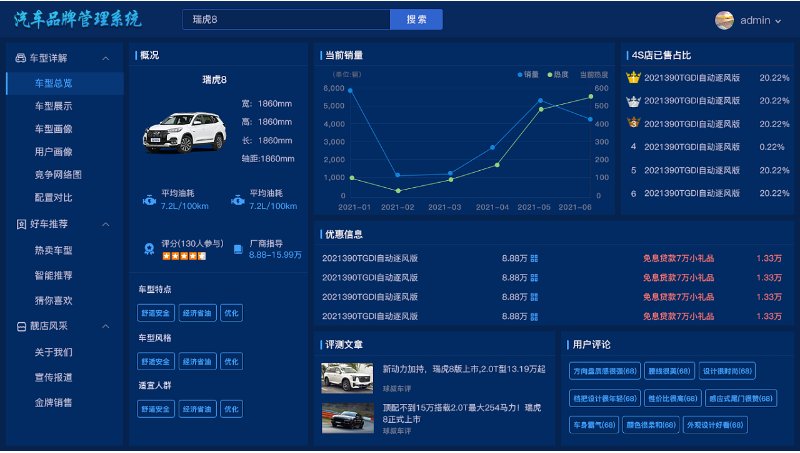
Task: Open 竞争网络图 in the sidebar
Action: click(x=58, y=175)
